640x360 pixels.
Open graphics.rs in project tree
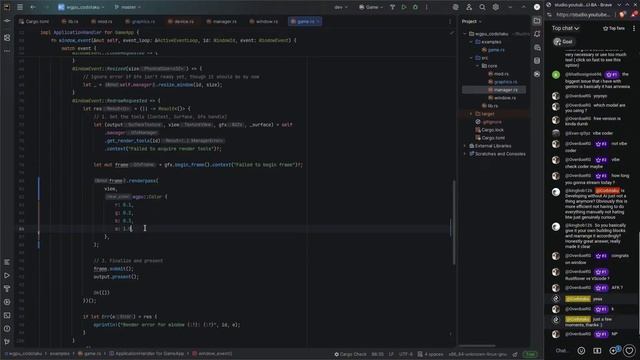point(502,82)
